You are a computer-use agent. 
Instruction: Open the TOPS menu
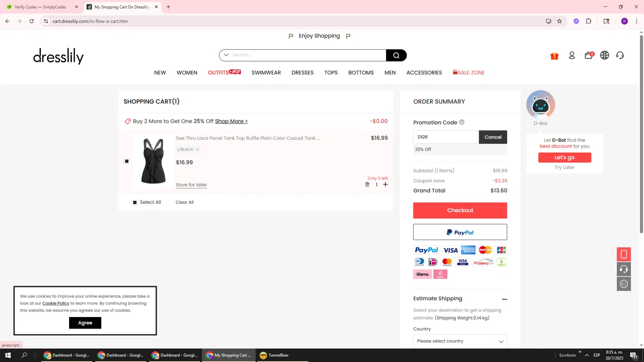click(x=331, y=73)
